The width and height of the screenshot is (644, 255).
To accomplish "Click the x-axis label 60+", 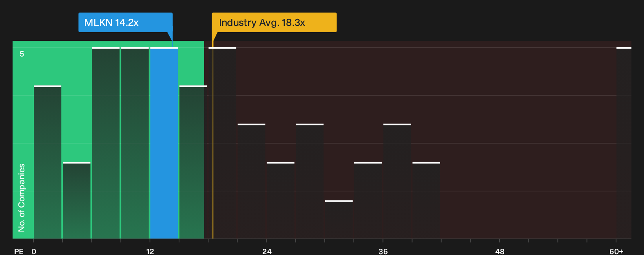I will (616, 251).
